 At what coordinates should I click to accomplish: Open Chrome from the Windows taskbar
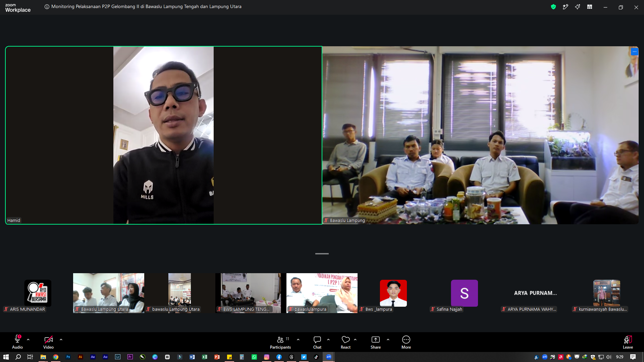[56, 357]
